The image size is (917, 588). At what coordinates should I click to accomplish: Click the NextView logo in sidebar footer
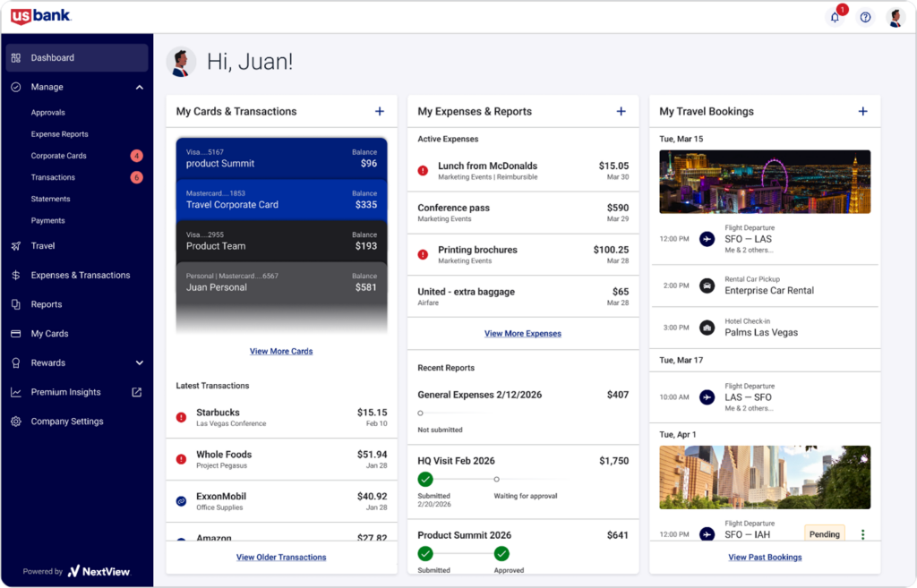(x=99, y=572)
